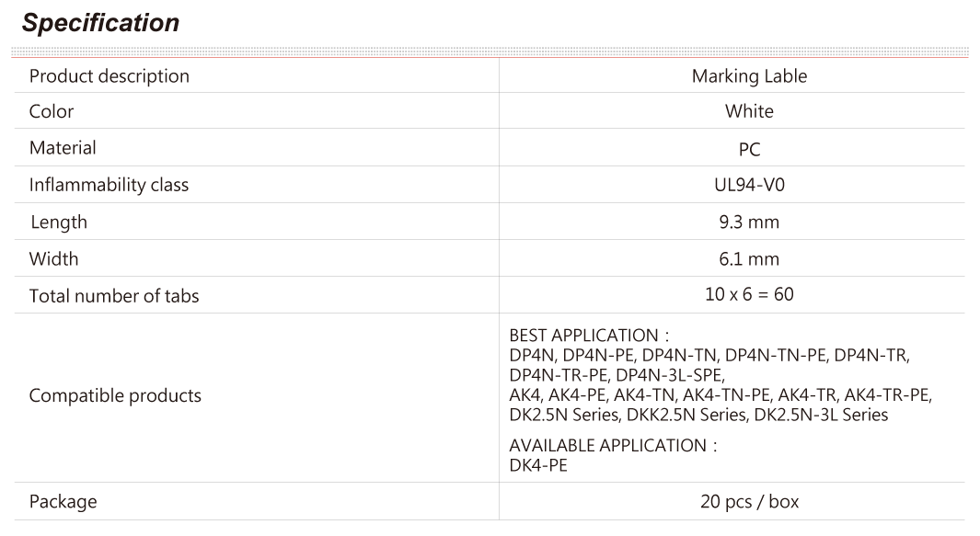Click the line starting "DP4N, DP4N-PE"
980x536 pixels.
[x=710, y=356]
